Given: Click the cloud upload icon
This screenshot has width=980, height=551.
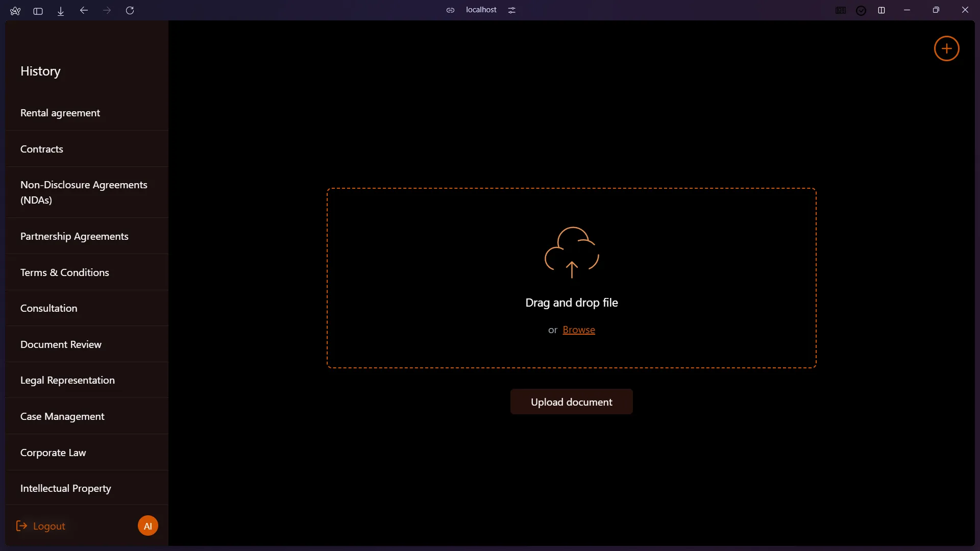Looking at the screenshot, I should tap(572, 252).
